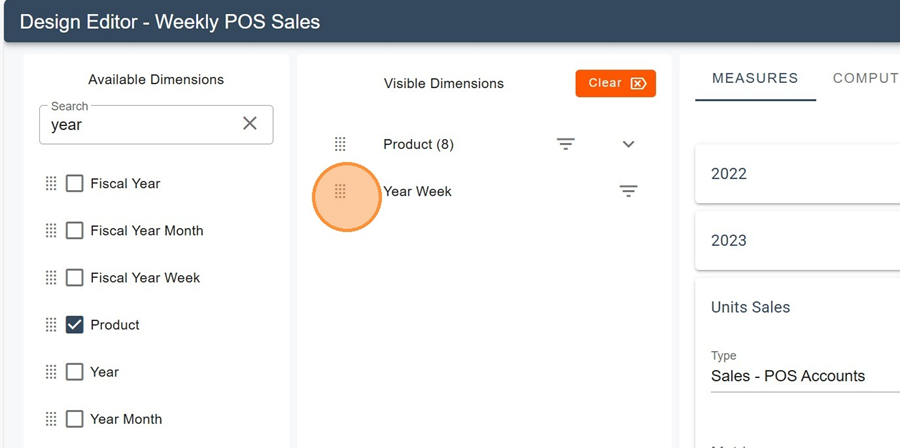Expand the Product (8) dimension chevron
The width and height of the screenshot is (900, 448).
[x=628, y=144]
